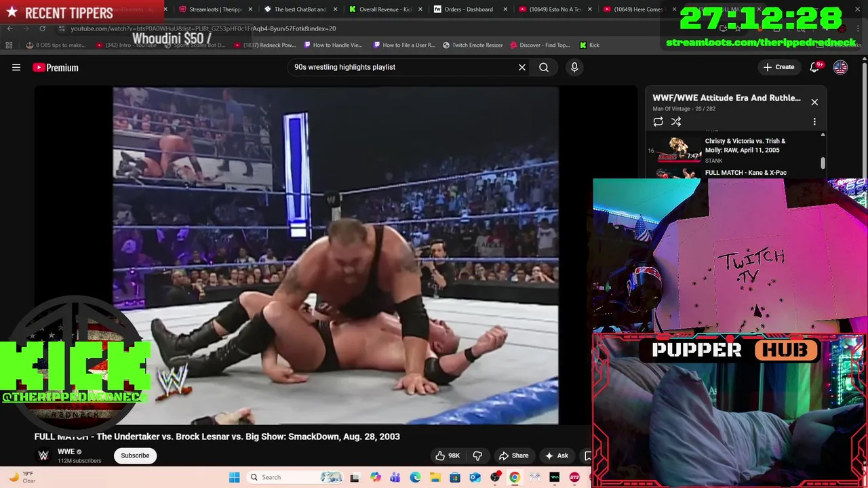Open 'How to File a User R...' bookmark
868x488 pixels.
coord(404,45)
